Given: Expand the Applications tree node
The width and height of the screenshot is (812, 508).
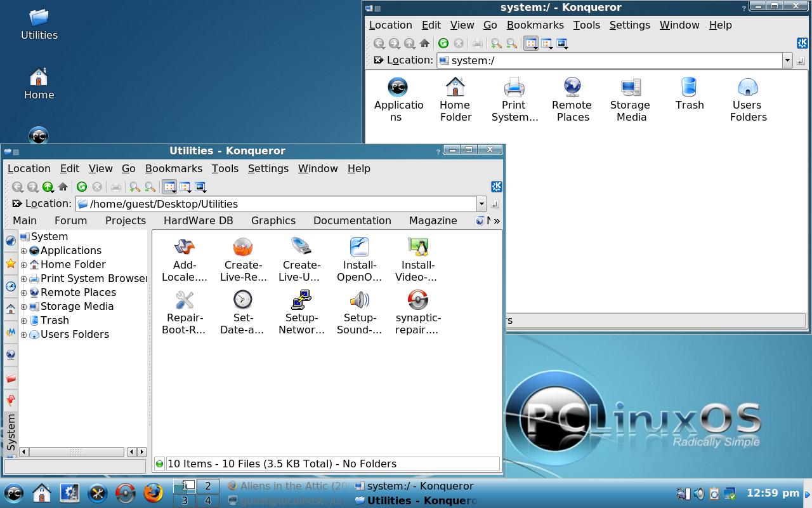Looking at the screenshot, I should click(x=24, y=251).
